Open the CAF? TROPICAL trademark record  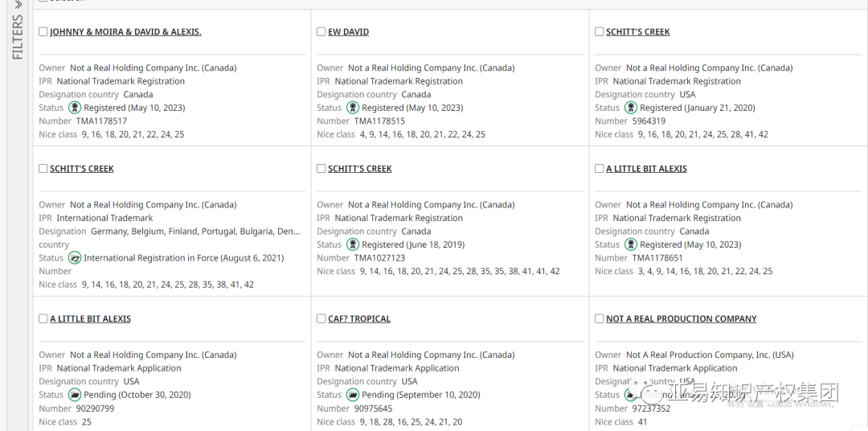click(x=359, y=319)
